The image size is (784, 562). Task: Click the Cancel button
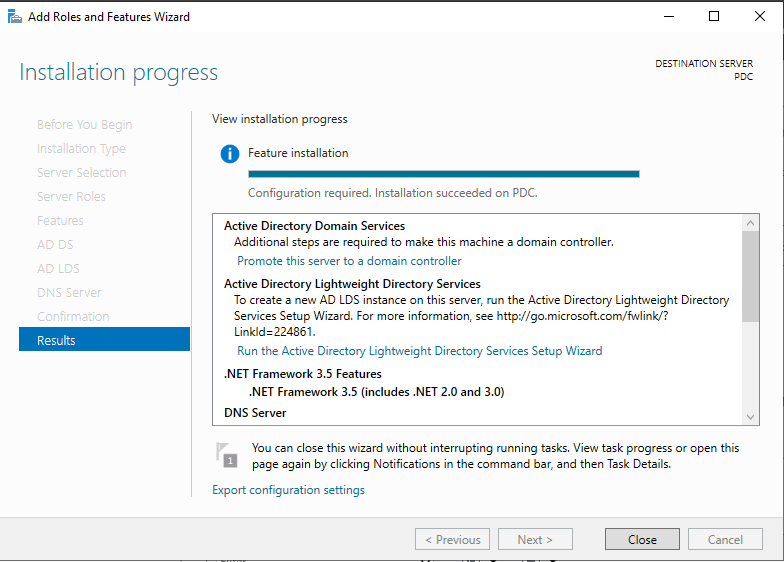point(725,539)
